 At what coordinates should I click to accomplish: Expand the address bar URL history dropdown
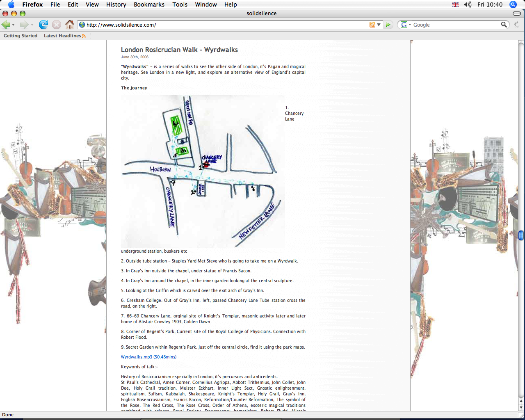click(379, 25)
